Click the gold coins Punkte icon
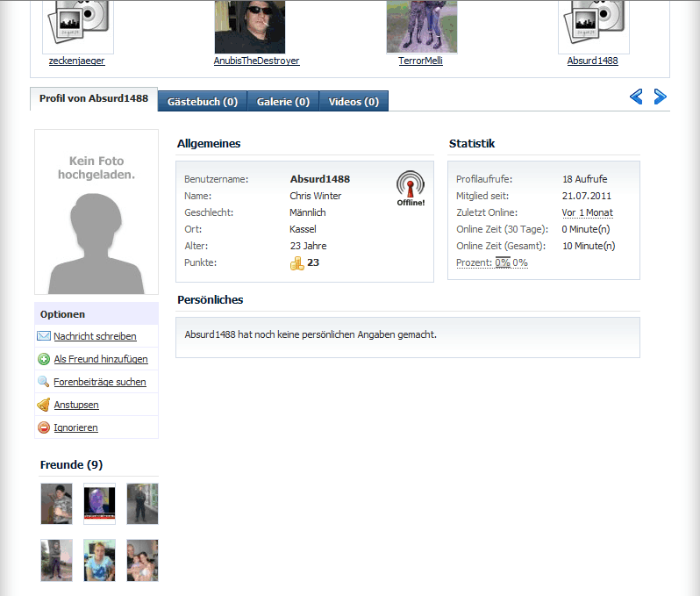 coord(297,263)
